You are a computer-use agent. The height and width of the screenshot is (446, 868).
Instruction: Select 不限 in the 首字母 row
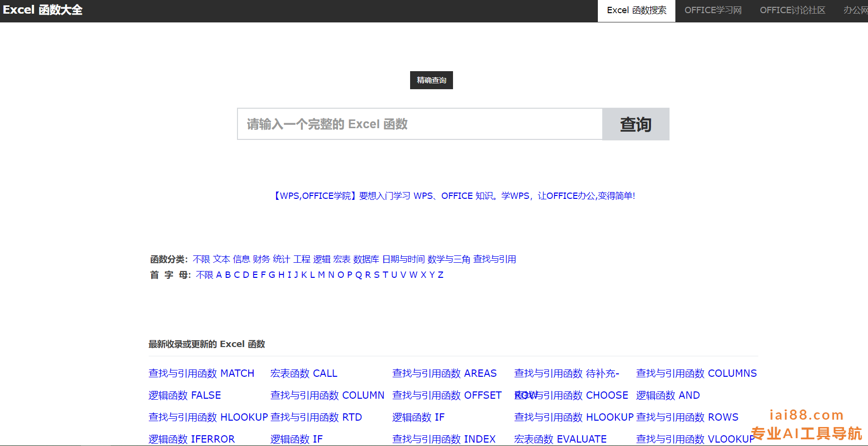point(205,275)
